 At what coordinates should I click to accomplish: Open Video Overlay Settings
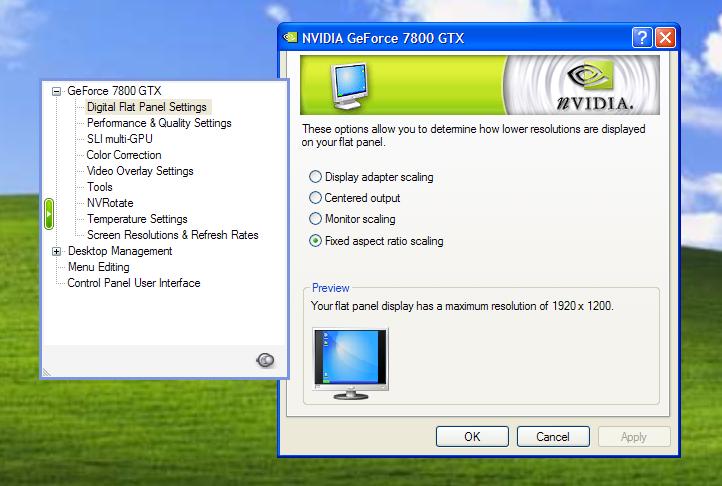(x=140, y=171)
